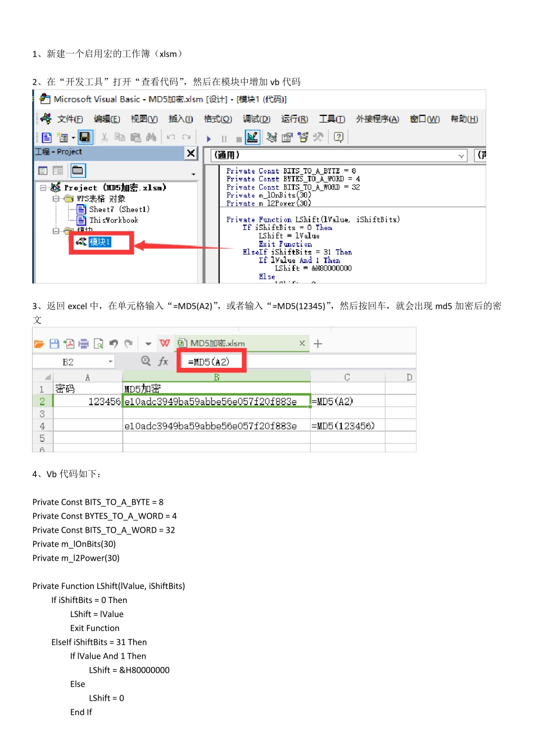Click the fx insert function icon
The width and height of the screenshot is (534, 756).
[x=163, y=361]
